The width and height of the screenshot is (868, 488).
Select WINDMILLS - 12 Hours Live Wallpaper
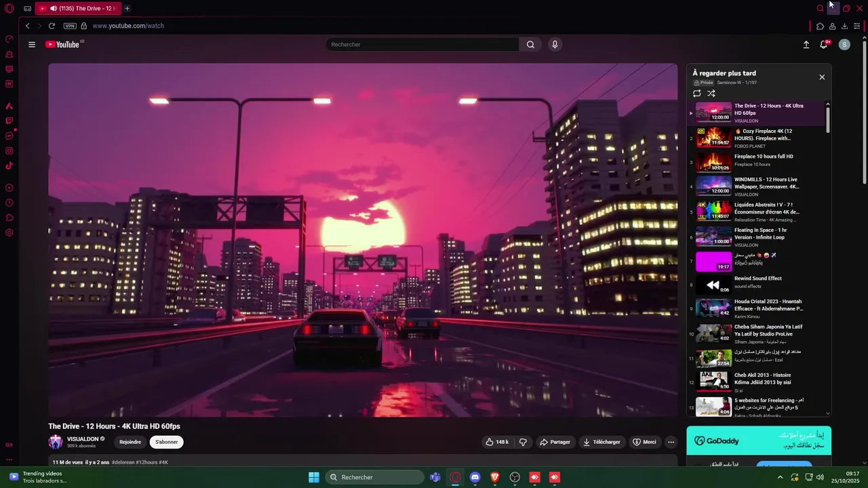(x=757, y=186)
